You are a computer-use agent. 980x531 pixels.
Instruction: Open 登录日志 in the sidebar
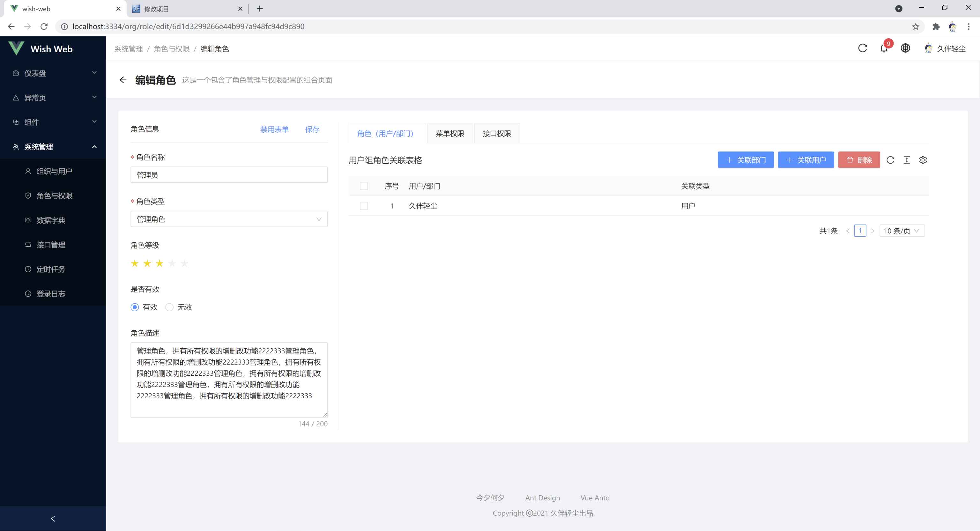coord(53,294)
